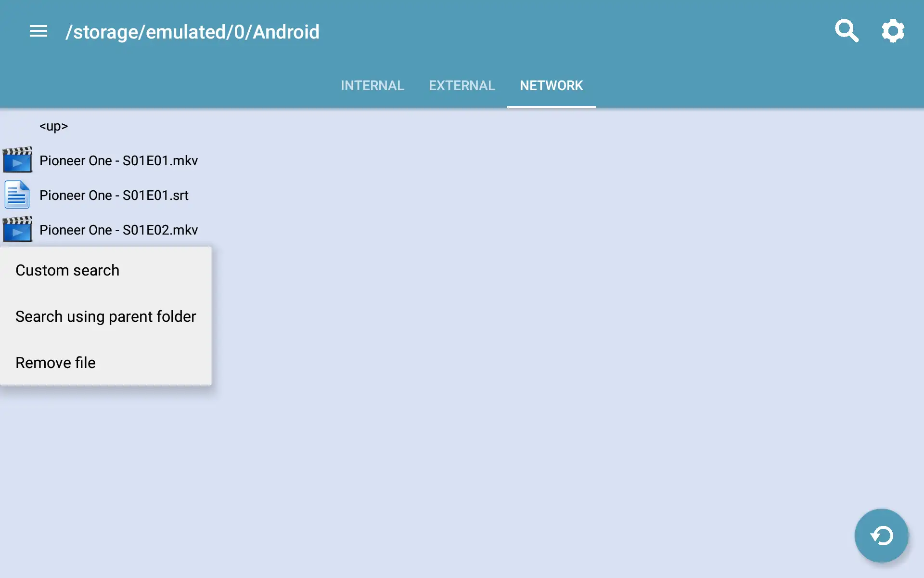Switch to the INTERNAL tab
The image size is (924, 578).
pos(372,86)
